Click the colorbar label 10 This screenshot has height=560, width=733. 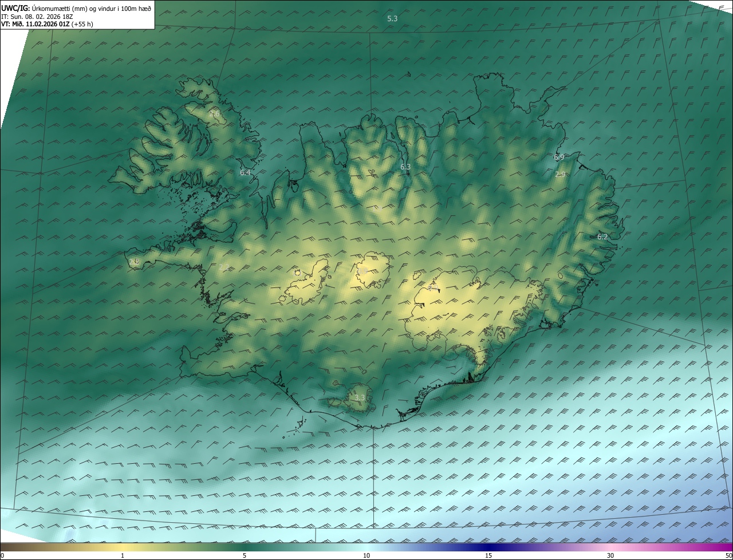click(x=366, y=555)
